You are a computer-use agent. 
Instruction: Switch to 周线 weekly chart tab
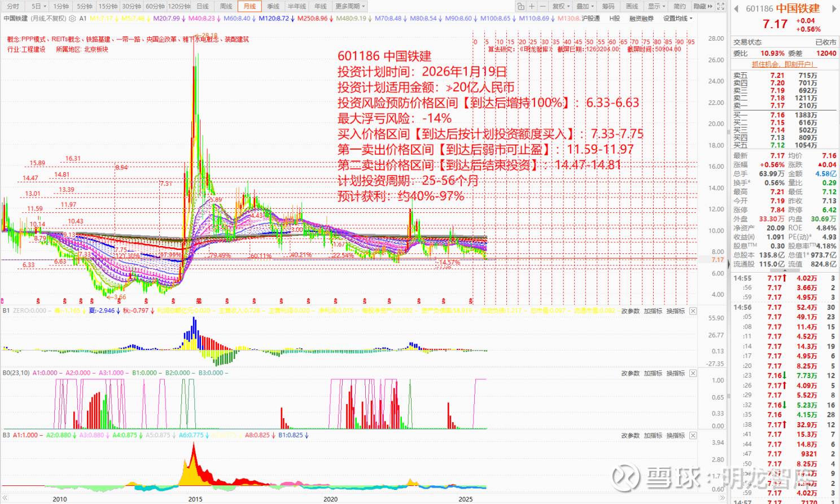pyautogui.click(x=226, y=6)
